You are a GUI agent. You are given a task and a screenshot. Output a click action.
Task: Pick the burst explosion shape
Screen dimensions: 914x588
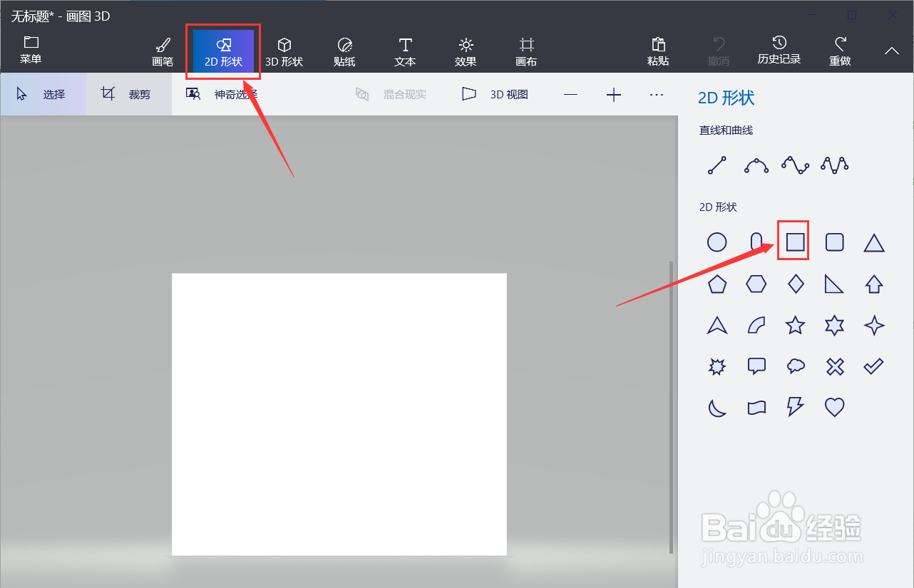point(717,367)
